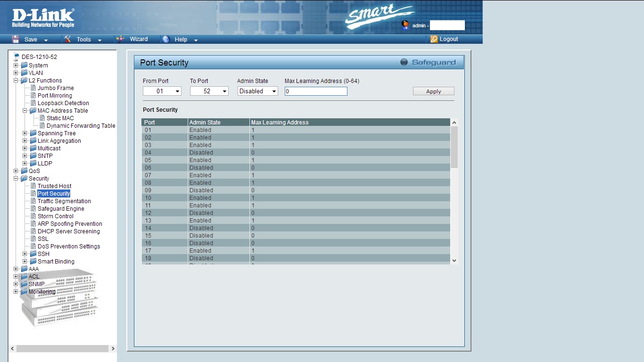This screenshot has height=362, width=644.
Task: Collapse the MAC Address Table node
Action: (25, 110)
